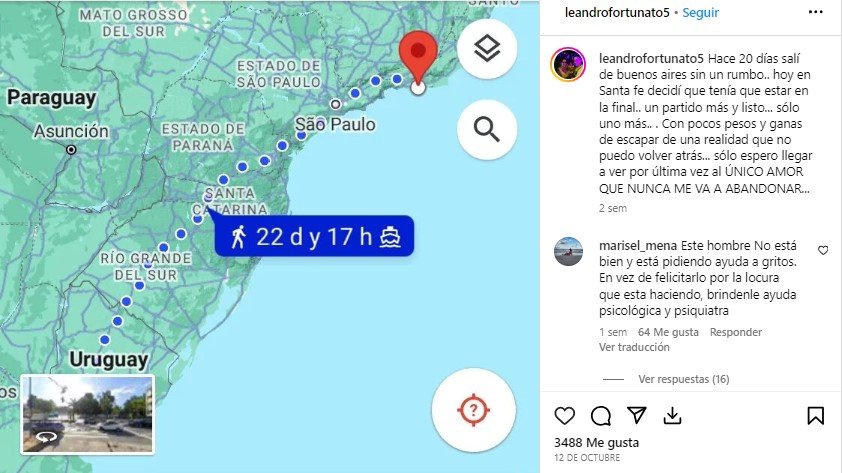Click the download arrow icon
The image size is (842, 473).
672,416
